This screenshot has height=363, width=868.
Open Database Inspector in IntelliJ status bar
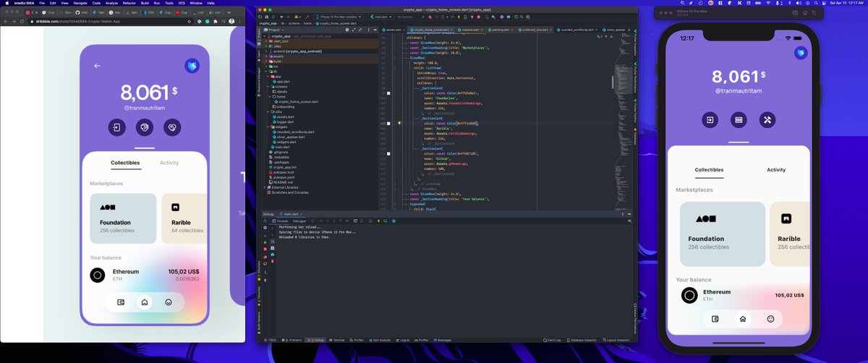tap(581, 339)
